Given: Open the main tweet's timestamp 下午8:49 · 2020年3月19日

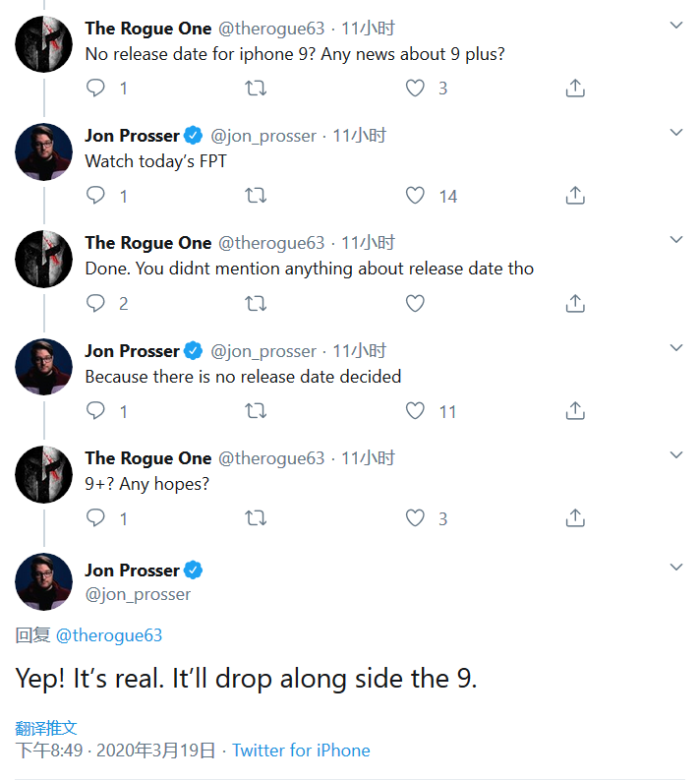Looking at the screenshot, I should coord(116,751).
